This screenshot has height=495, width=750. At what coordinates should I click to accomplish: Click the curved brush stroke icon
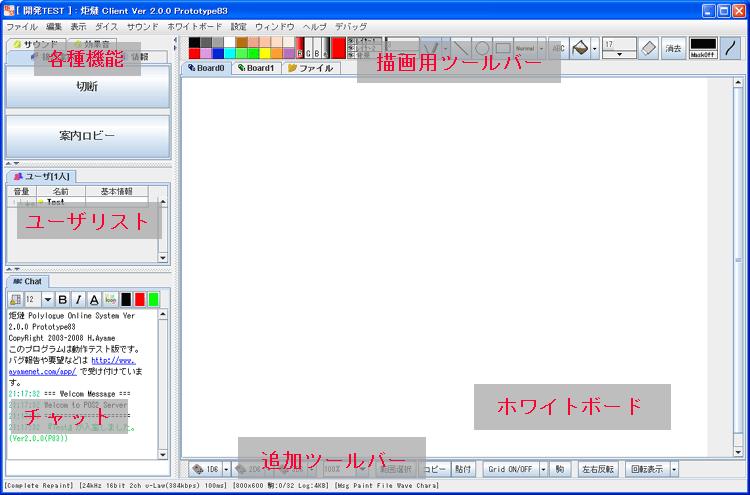tap(730, 48)
